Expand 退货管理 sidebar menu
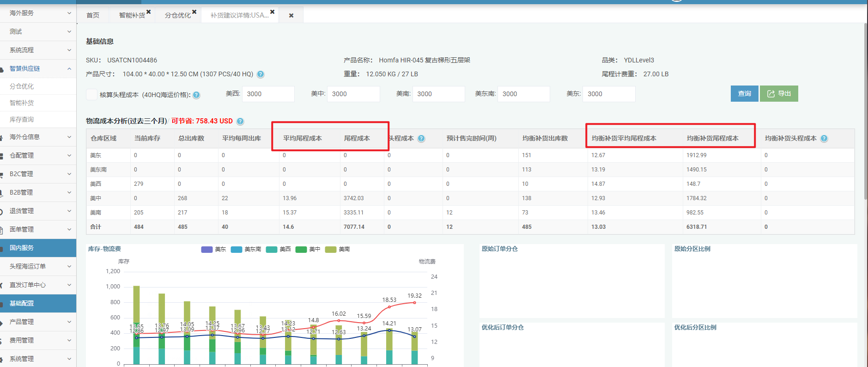The image size is (868, 367). (x=38, y=211)
